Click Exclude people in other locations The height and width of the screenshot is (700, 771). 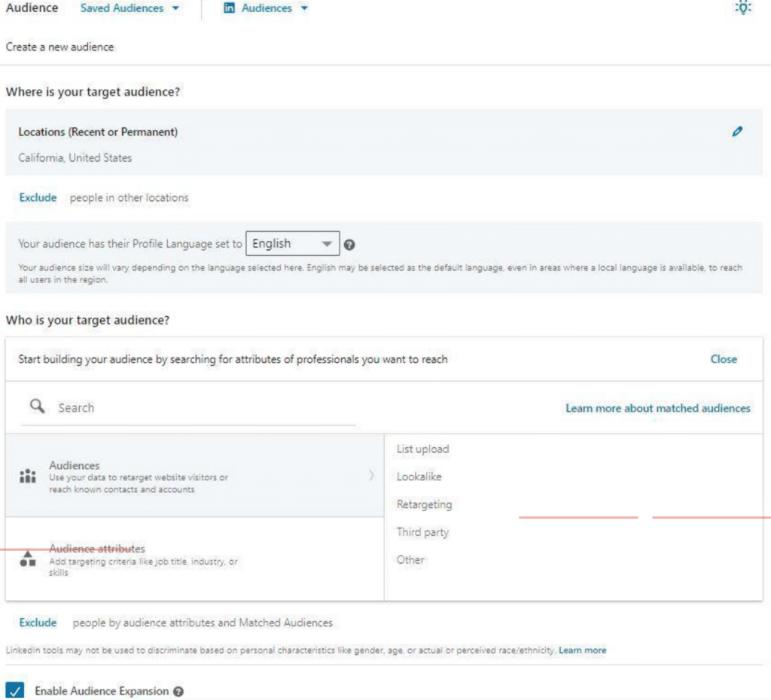[38, 197]
